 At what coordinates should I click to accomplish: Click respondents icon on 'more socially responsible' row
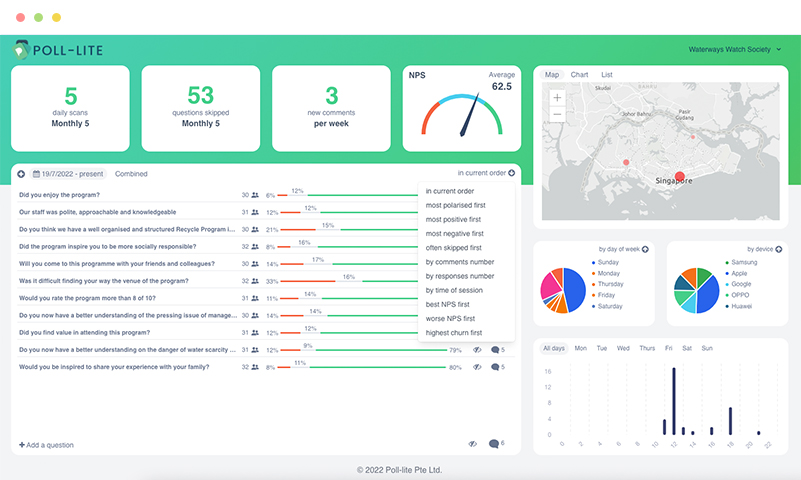[255, 247]
